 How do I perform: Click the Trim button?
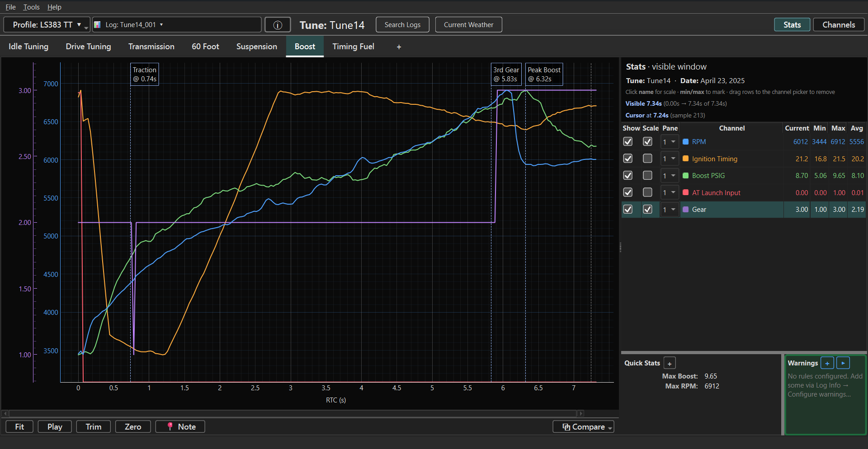pyautogui.click(x=94, y=426)
